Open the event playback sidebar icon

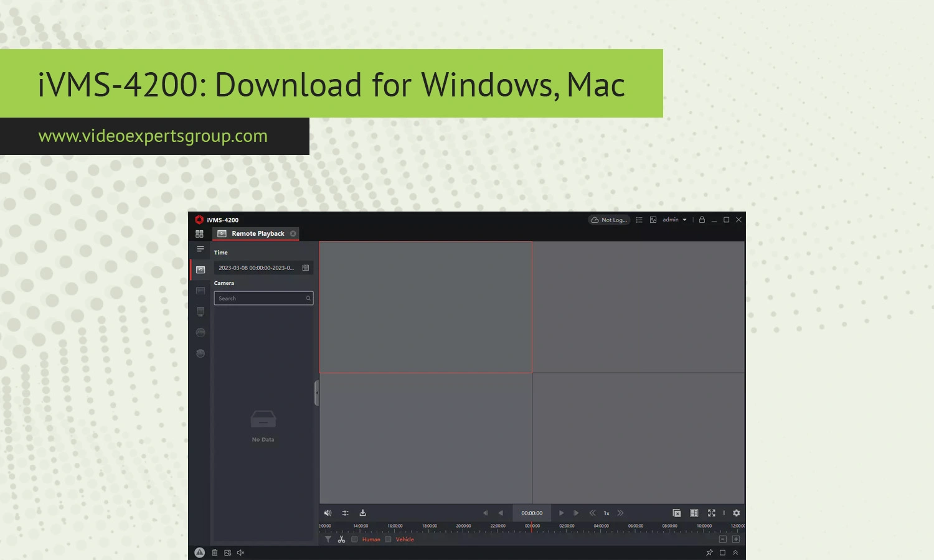200,291
